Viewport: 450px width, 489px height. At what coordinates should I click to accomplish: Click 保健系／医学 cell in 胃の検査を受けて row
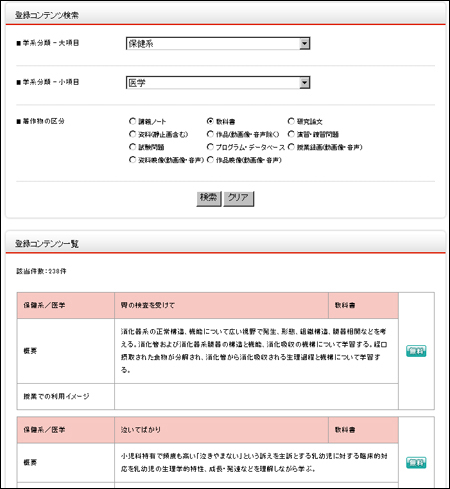(x=66, y=305)
